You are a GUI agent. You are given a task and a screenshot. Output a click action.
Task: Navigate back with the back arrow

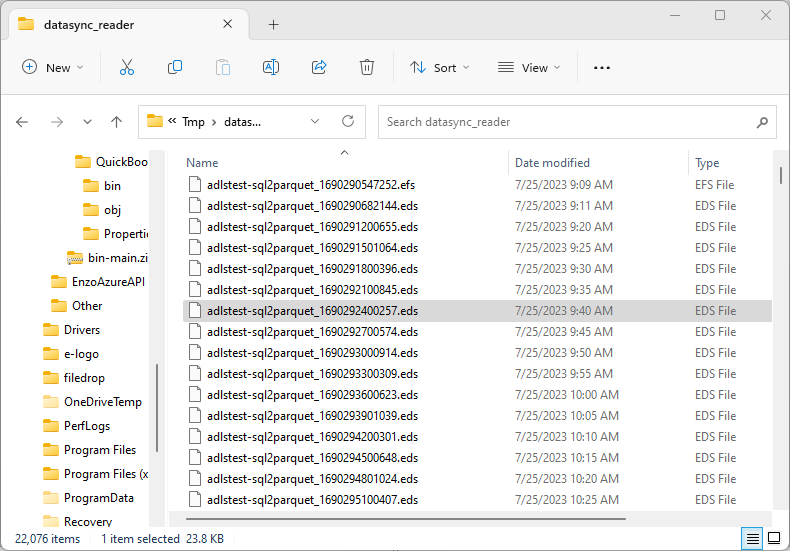[23, 122]
